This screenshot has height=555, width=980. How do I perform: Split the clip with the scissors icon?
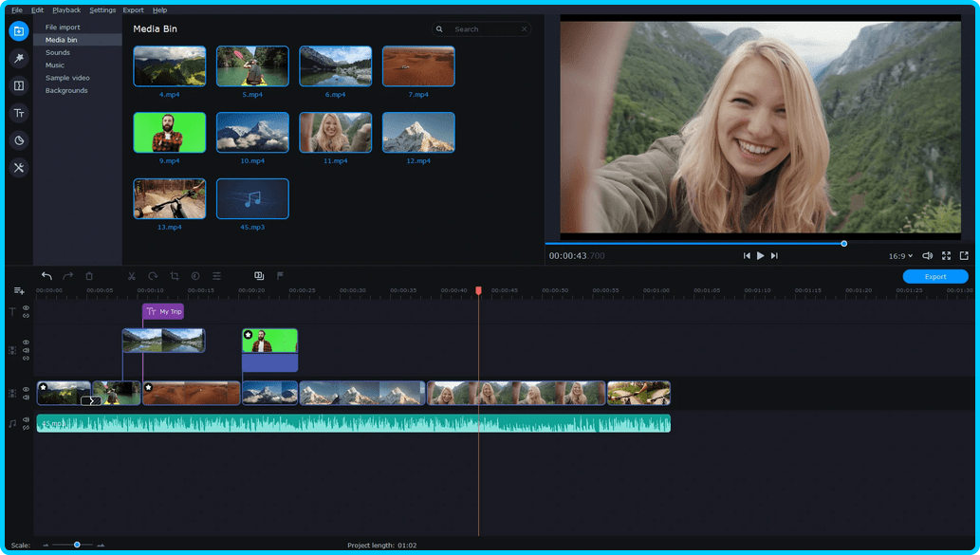[x=131, y=276]
